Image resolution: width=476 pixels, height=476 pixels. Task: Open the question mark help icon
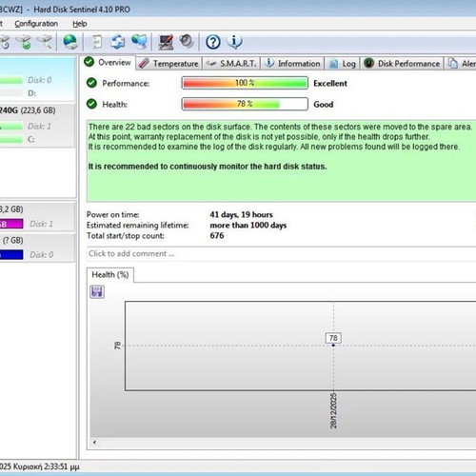pos(213,42)
